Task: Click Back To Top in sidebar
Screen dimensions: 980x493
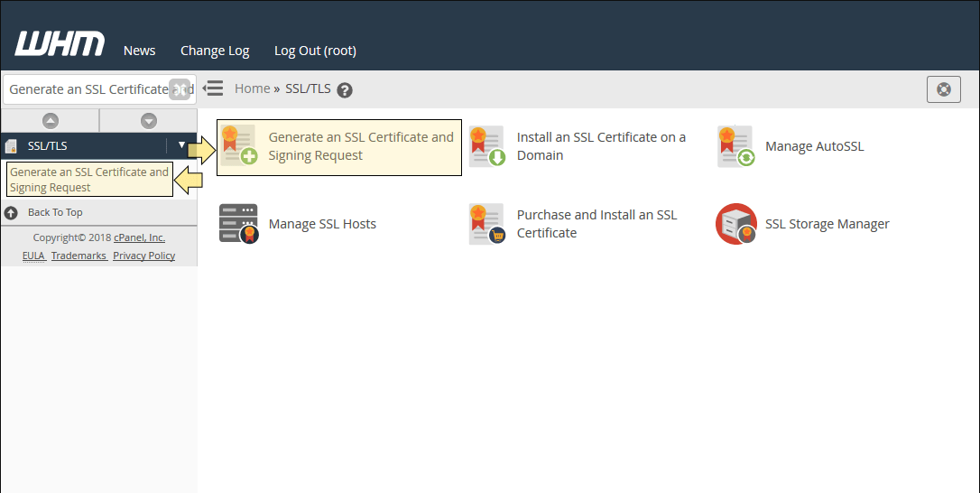Action: [55, 212]
